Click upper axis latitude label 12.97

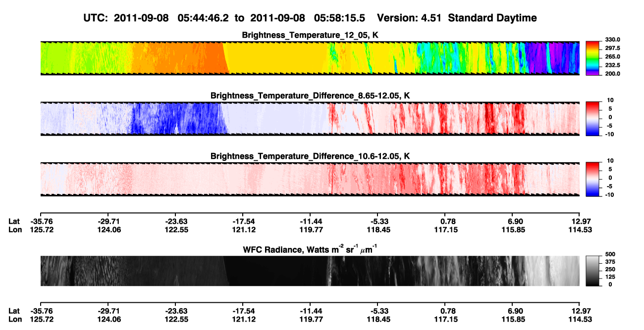(x=580, y=222)
